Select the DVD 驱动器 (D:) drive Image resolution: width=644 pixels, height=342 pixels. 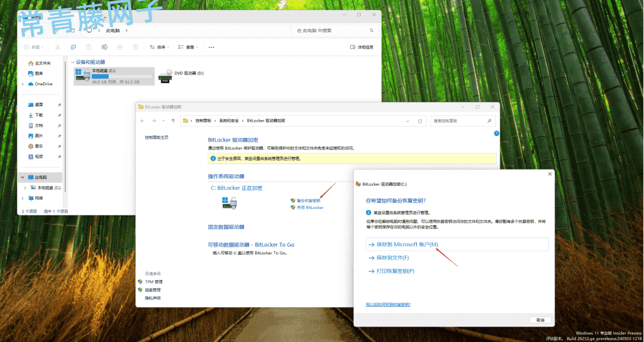coord(181,76)
